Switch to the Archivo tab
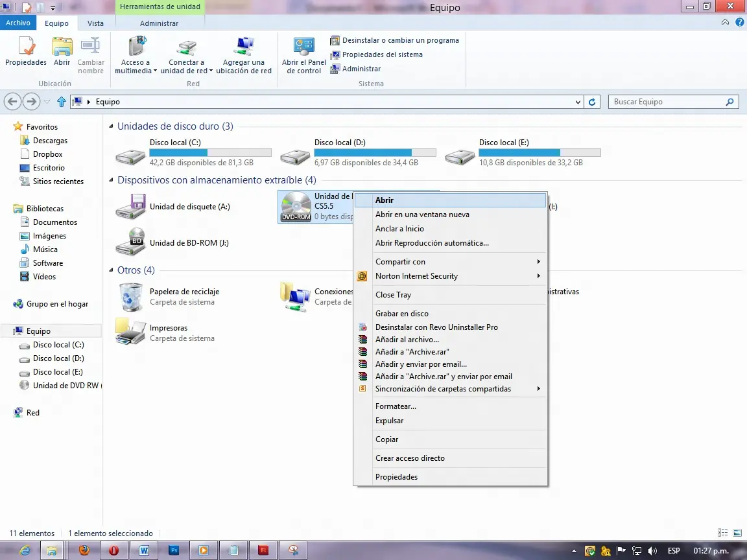This screenshot has width=747, height=560. pos(18,23)
